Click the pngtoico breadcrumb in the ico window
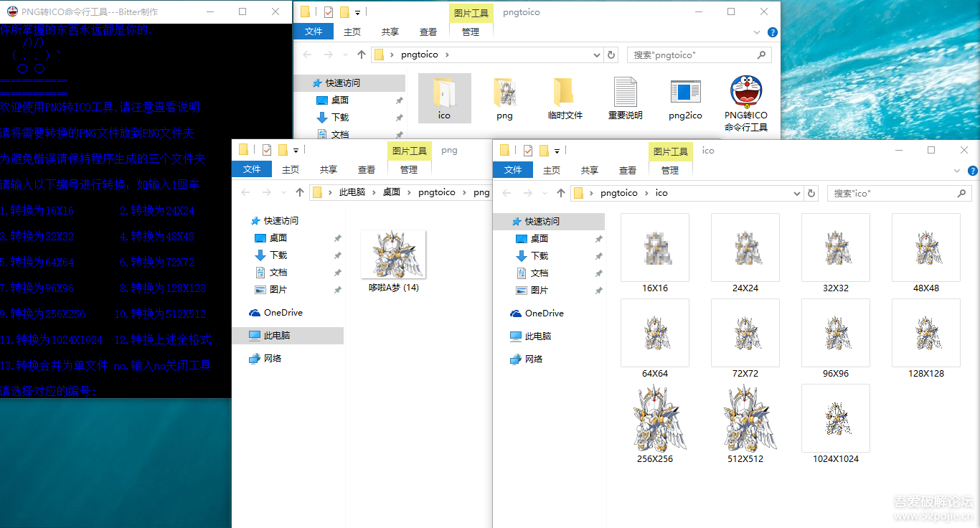The image size is (980, 528). coord(619,193)
